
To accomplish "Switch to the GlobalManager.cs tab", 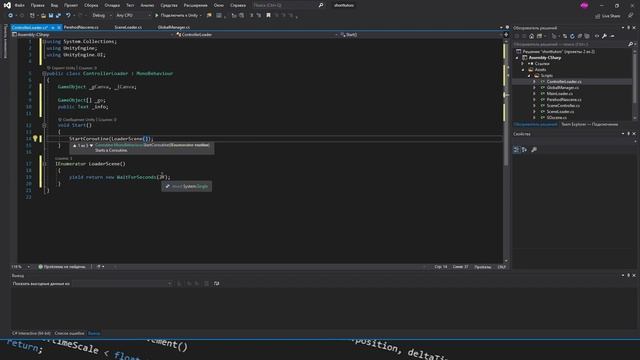I will tap(173, 27).
